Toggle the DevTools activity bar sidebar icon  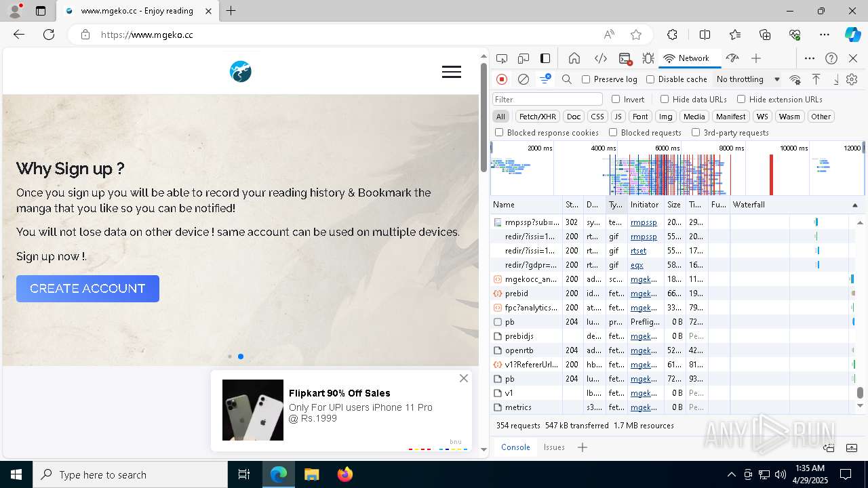545,58
